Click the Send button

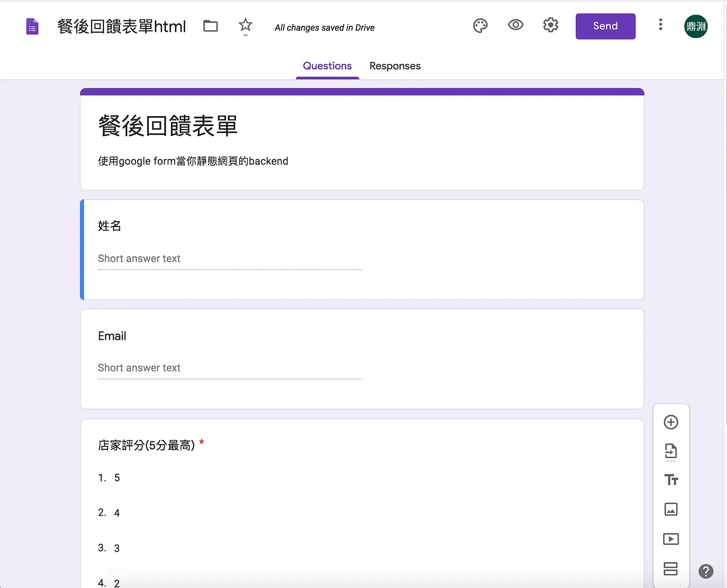pyautogui.click(x=605, y=26)
